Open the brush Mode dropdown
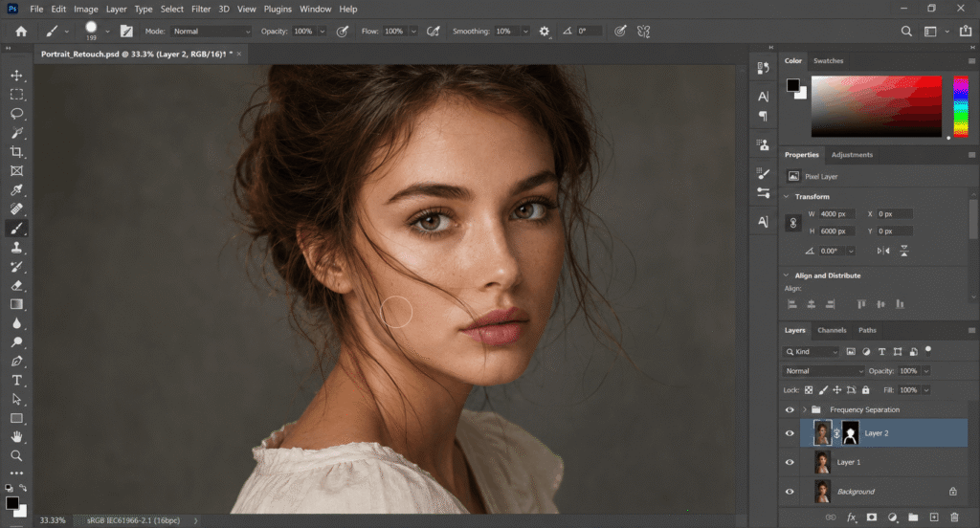Screen dimensions: 980x528 pos(212,32)
